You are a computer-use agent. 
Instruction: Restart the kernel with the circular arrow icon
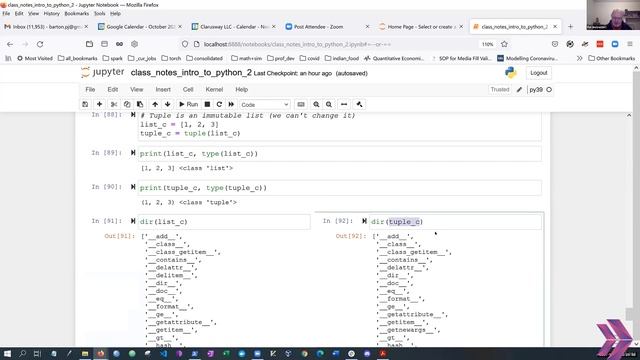click(x=219, y=104)
